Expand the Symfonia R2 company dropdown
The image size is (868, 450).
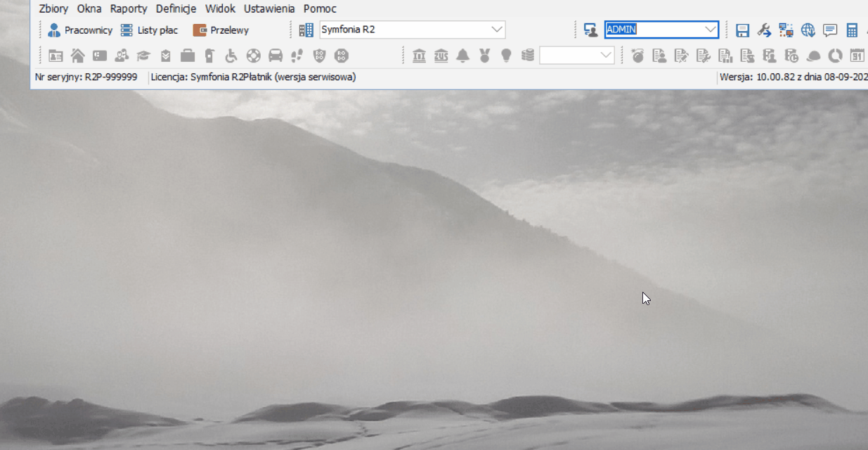coord(498,30)
